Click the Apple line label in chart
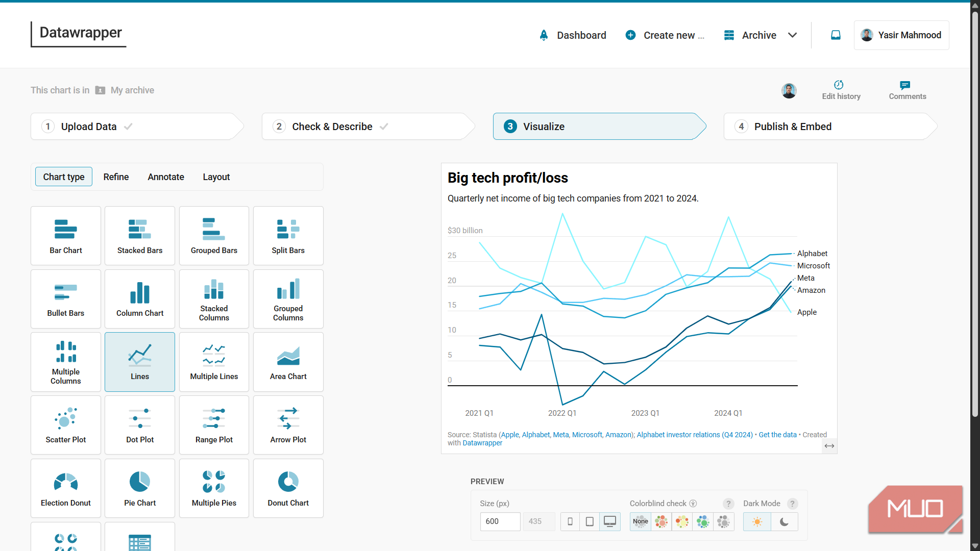 click(x=806, y=312)
